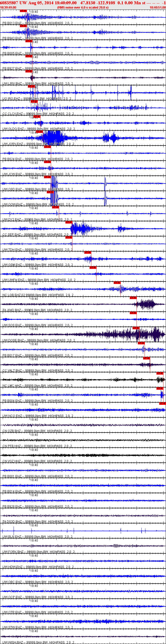
Task: Click the start time 18:39:49.00 label
Action: click(8, 8)
